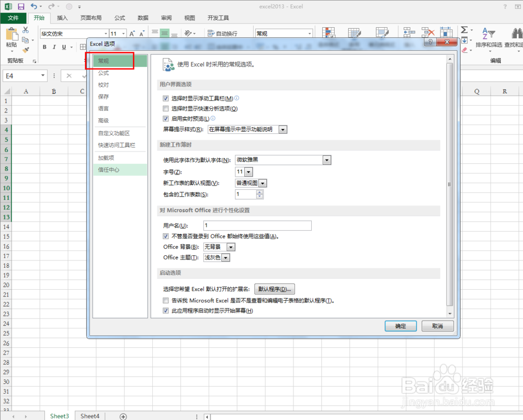Click the dialog help question mark
Image resolution: width=523 pixels, height=420 pixels.
430,42
